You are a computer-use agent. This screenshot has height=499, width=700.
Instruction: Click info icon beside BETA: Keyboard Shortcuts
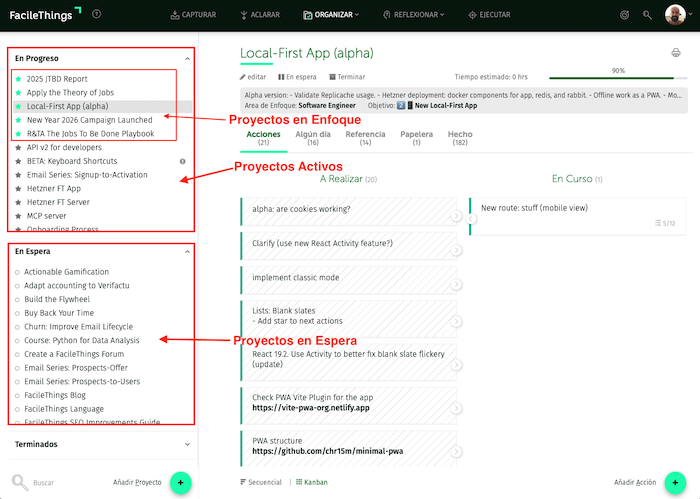(182, 161)
